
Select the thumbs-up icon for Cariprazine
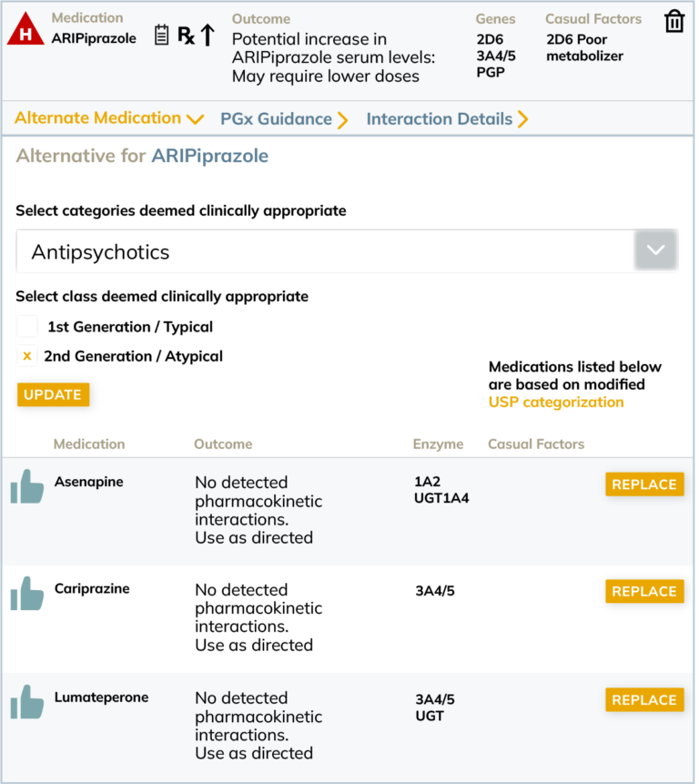click(27, 595)
